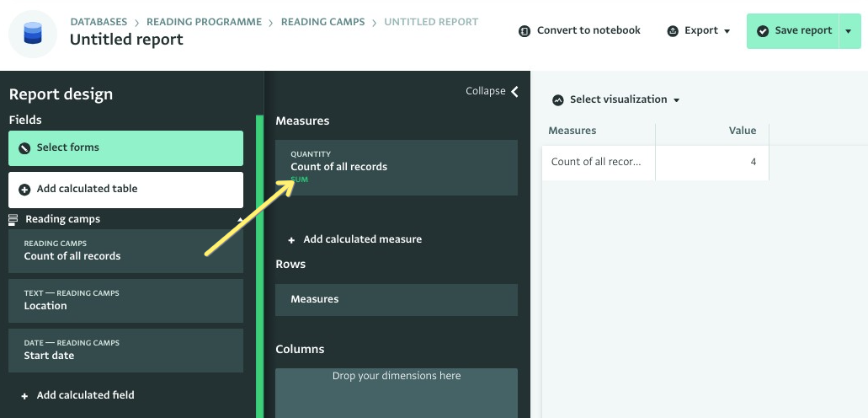Open the Reading Programme breadcrumb

pyautogui.click(x=204, y=22)
